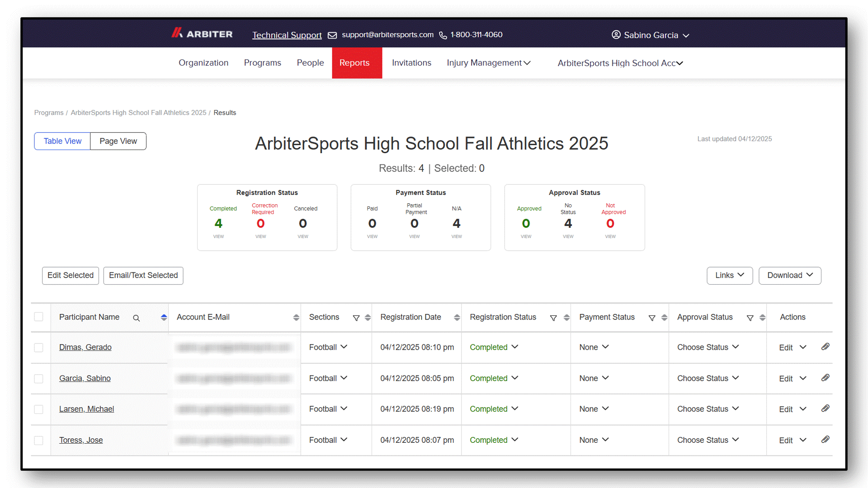Click the Email/Text Selected button
Image resolution: width=868 pixels, height=488 pixels.
pos(143,276)
